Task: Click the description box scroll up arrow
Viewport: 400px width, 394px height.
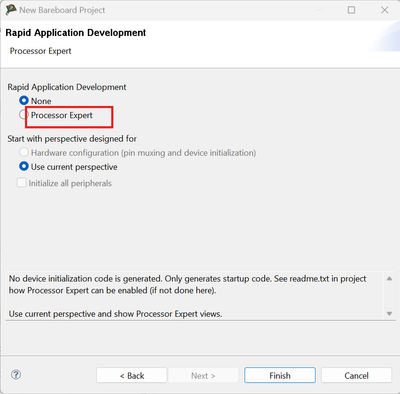Action: click(x=389, y=278)
